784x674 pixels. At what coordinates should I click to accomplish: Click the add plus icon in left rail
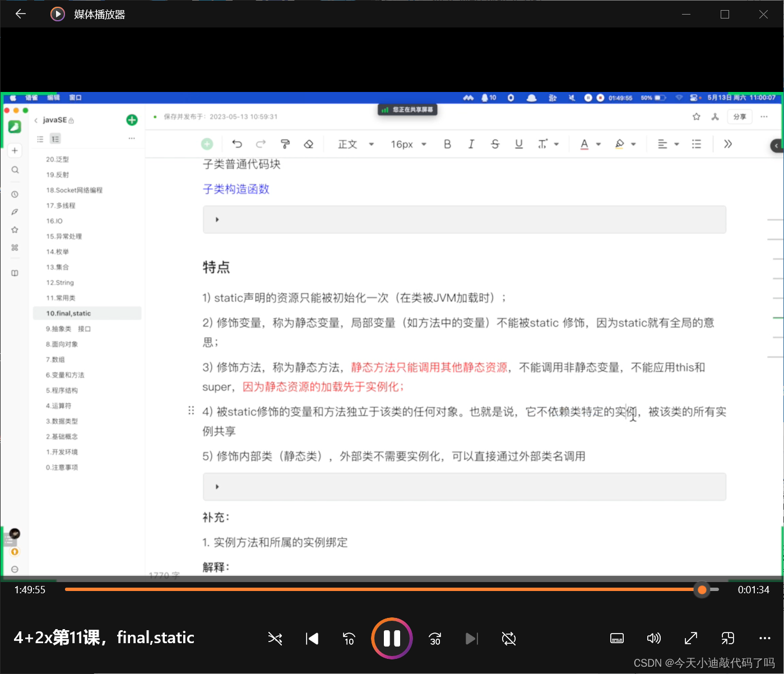click(15, 150)
